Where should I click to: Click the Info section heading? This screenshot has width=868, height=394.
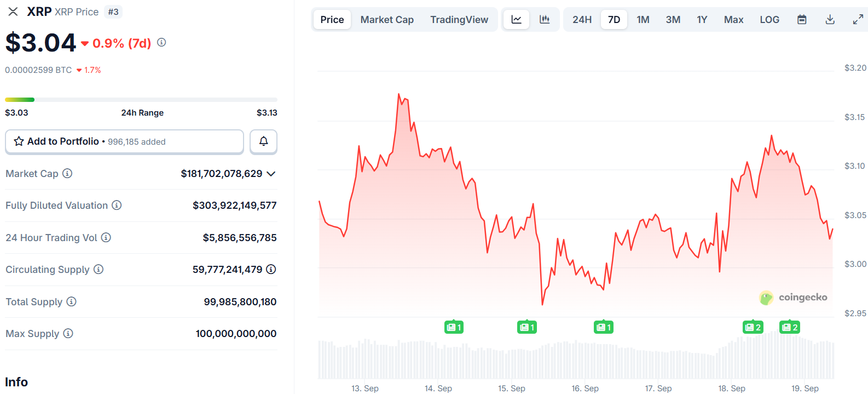pyautogui.click(x=16, y=382)
